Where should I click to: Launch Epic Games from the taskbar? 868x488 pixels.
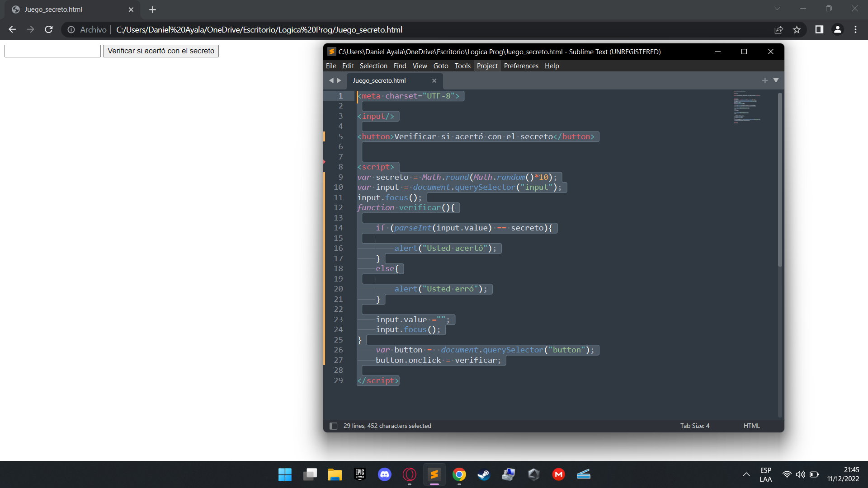360,474
